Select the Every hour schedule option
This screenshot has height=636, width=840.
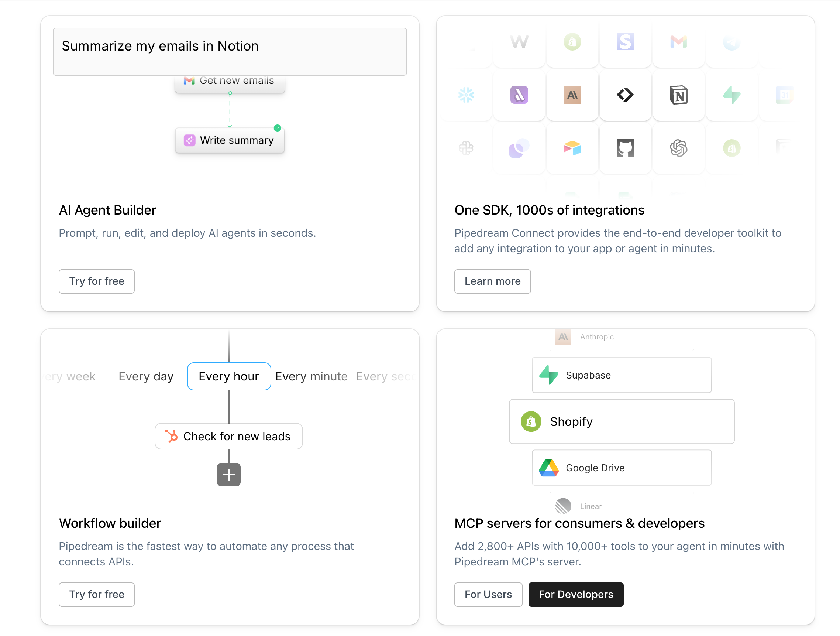tap(228, 376)
